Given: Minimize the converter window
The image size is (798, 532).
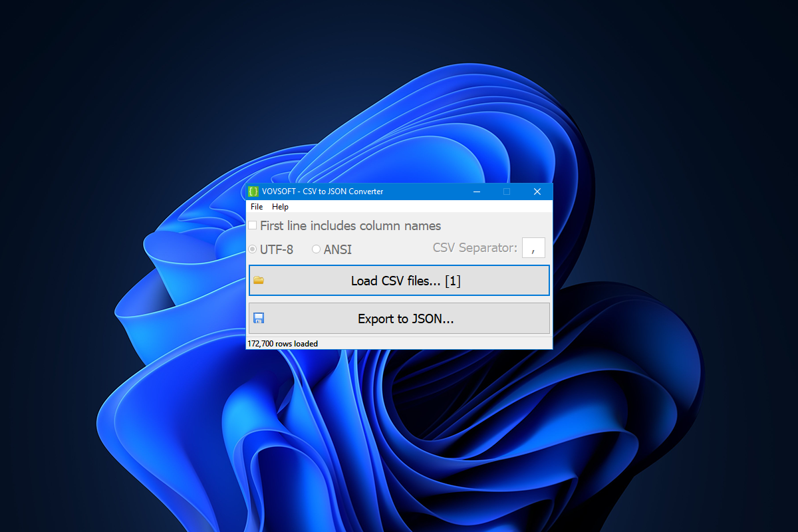Looking at the screenshot, I should coord(477,192).
